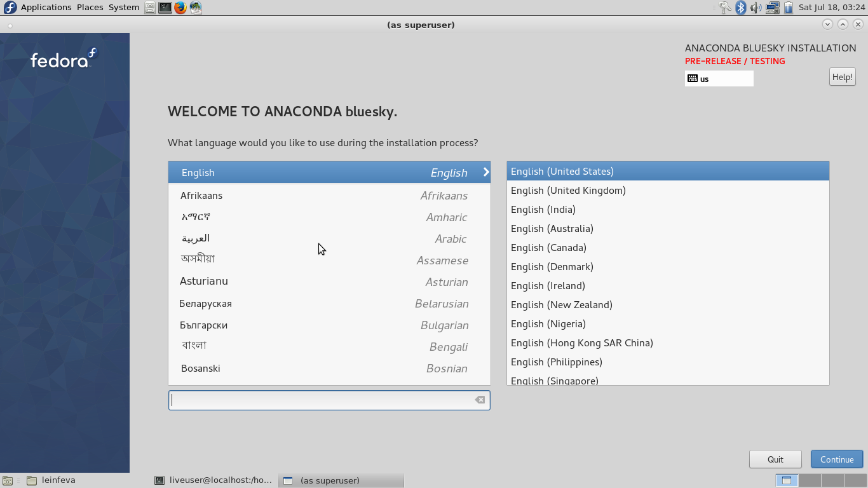Choose English (Australia) locale
This screenshot has width=868, height=488.
pos(668,228)
